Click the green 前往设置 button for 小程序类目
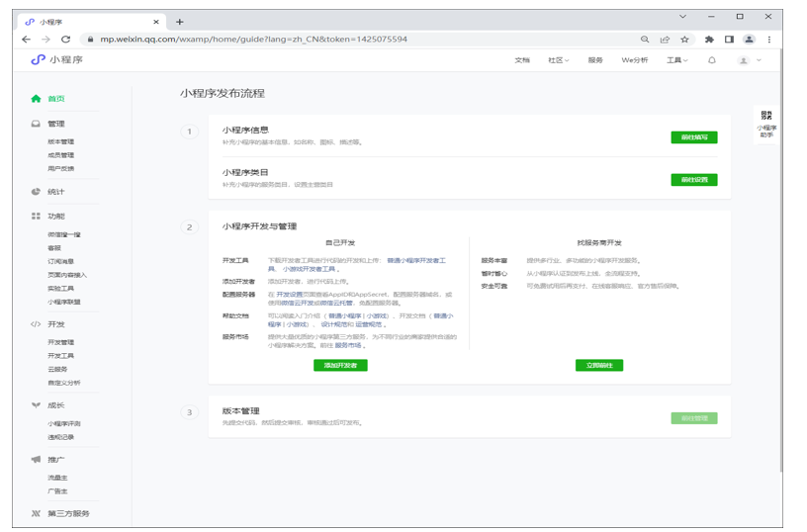807x532 pixels. pyautogui.click(x=694, y=180)
